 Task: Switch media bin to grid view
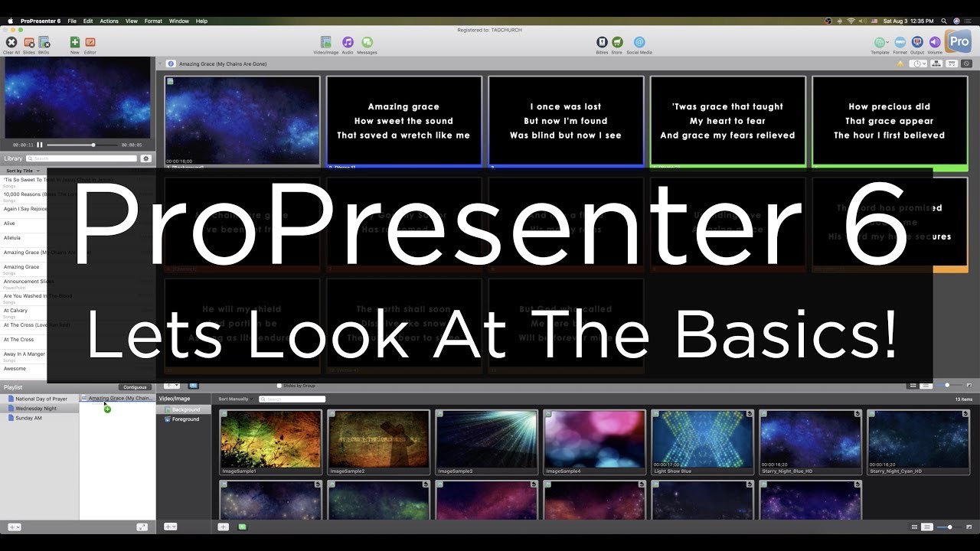(x=913, y=527)
